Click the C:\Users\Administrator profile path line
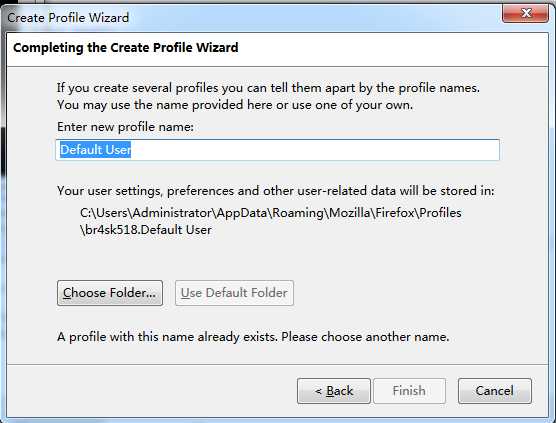The height and width of the screenshot is (423, 556). click(x=271, y=213)
